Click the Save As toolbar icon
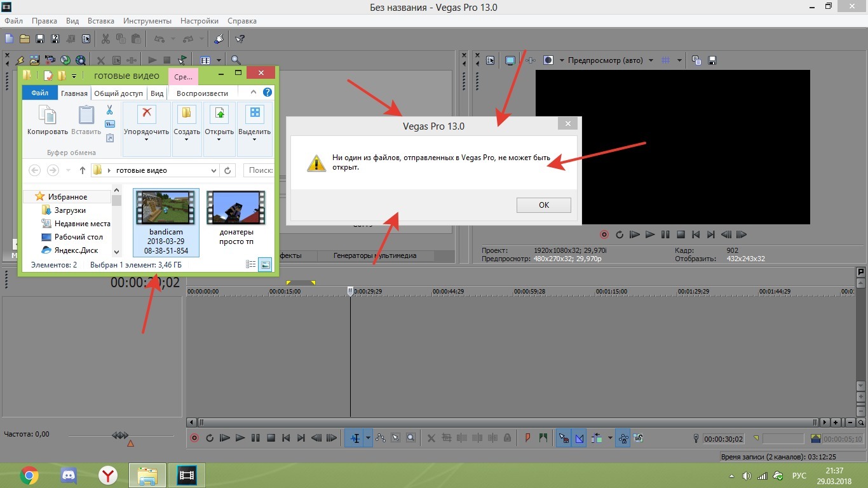The width and height of the screenshot is (868, 488). (x=55, y=39)
